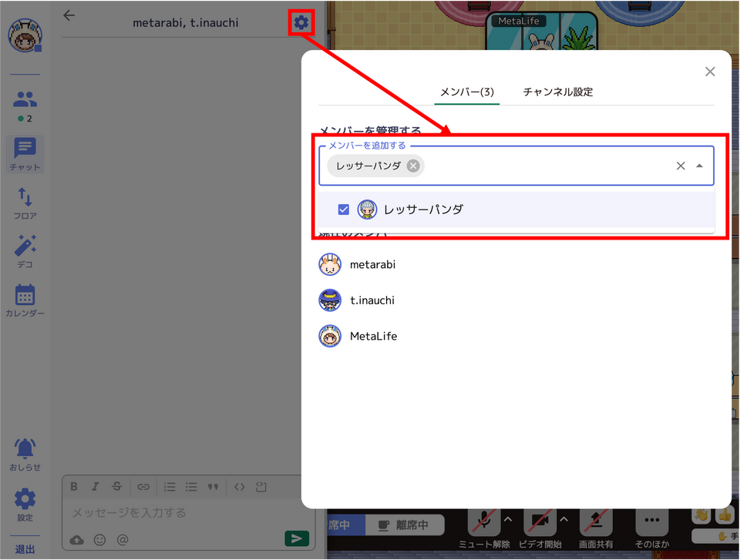Open the デコ decoration tool
The height and width of the screenshot is (560, 740).
click(25, 252)
